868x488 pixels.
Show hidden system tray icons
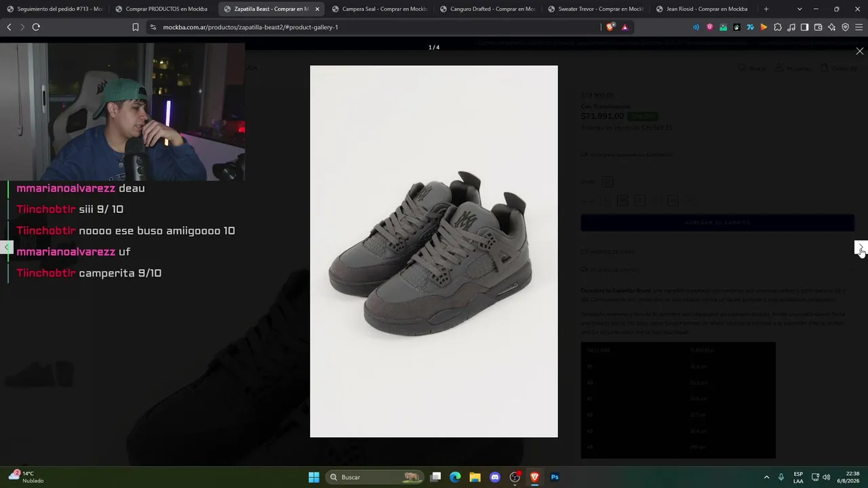pos(766,477)
